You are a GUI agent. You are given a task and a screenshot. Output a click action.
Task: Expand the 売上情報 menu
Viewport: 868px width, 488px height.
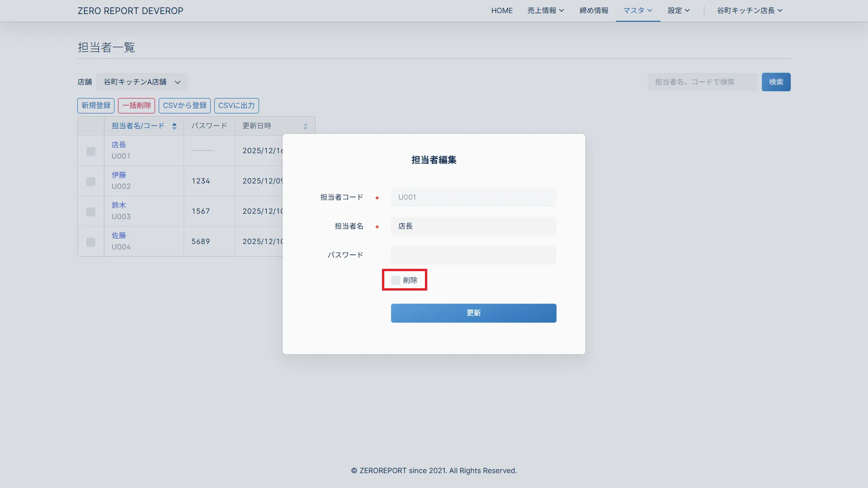[545, 10]
